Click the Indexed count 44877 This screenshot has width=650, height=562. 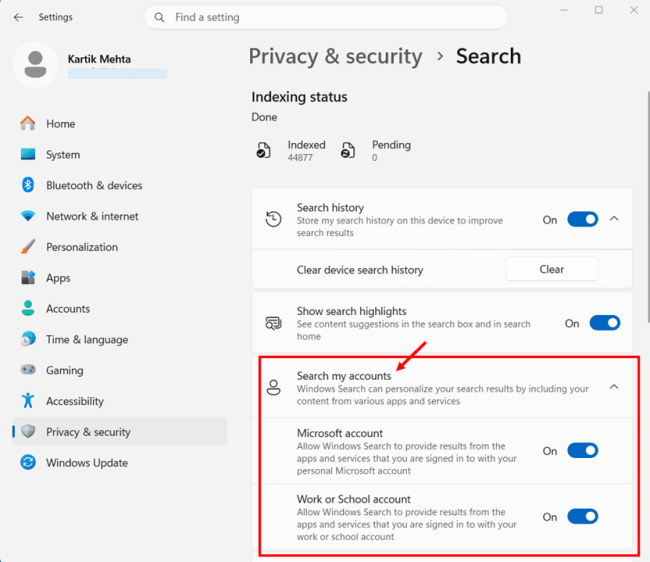[x=300, y=157]
